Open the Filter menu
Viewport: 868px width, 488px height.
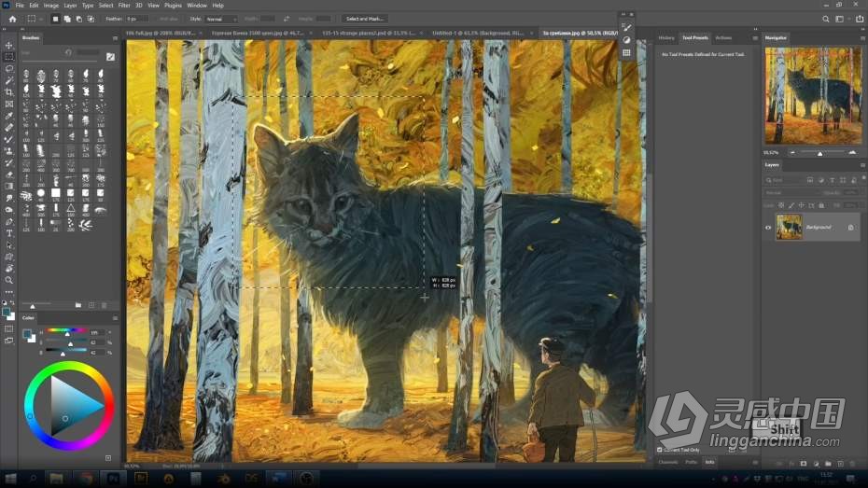tap(124, 5)
